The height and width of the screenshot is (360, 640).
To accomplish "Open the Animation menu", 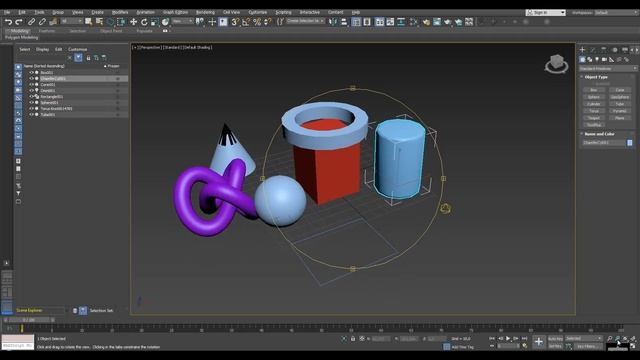I will pyautogui.click(x=145, y=12).
